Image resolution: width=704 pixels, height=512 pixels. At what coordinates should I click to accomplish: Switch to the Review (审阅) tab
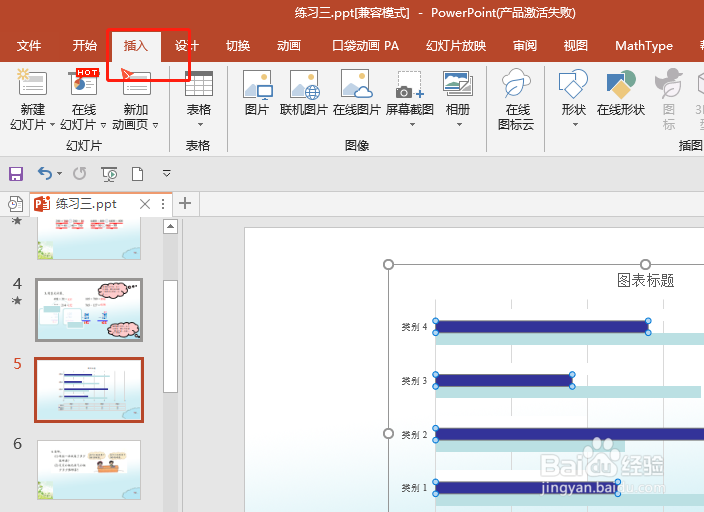click(x=525, y=45)
